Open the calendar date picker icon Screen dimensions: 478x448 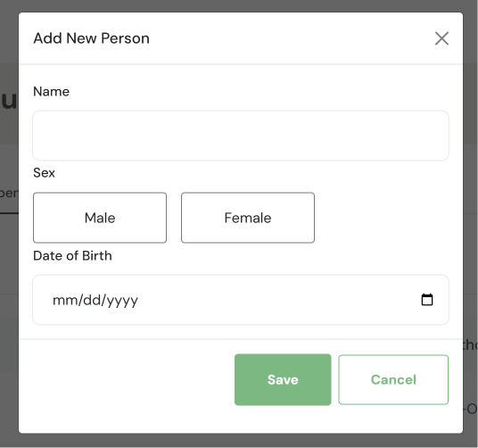427,300
